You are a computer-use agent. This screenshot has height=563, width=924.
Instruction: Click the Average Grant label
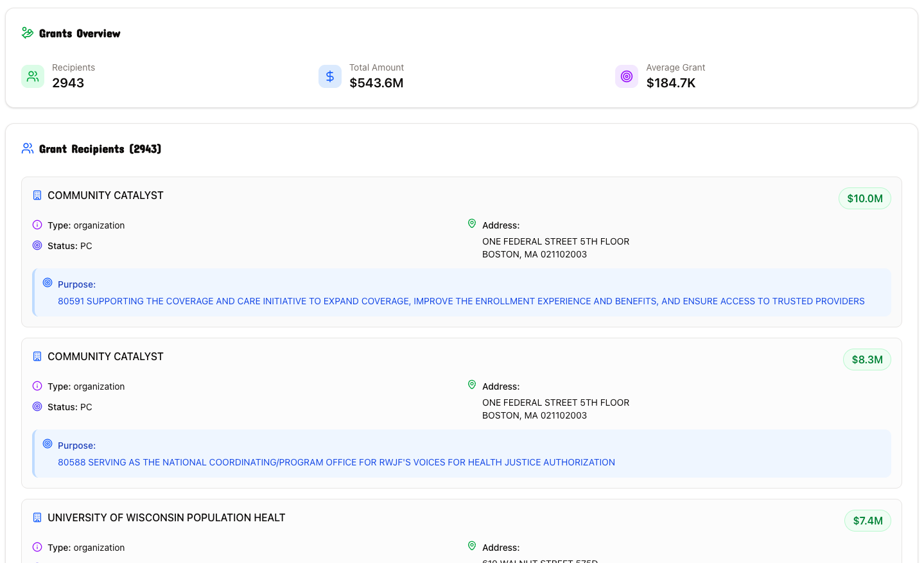[x=676, y=67]
